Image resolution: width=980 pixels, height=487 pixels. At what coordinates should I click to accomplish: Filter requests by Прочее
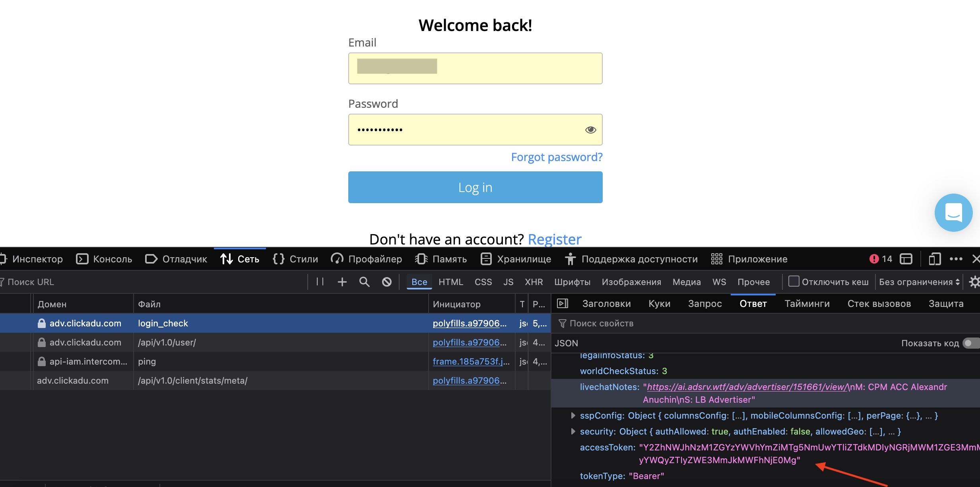pyautogui.click(x=754, y=282)
